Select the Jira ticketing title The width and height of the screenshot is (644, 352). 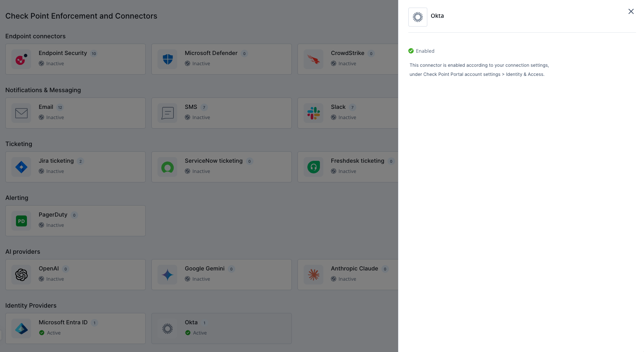56,161
